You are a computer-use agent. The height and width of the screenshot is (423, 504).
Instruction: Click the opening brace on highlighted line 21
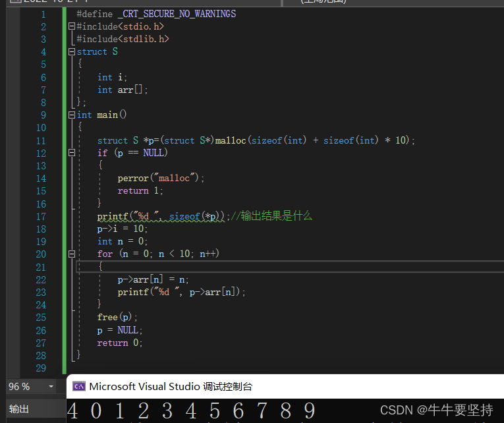[100, 266]
